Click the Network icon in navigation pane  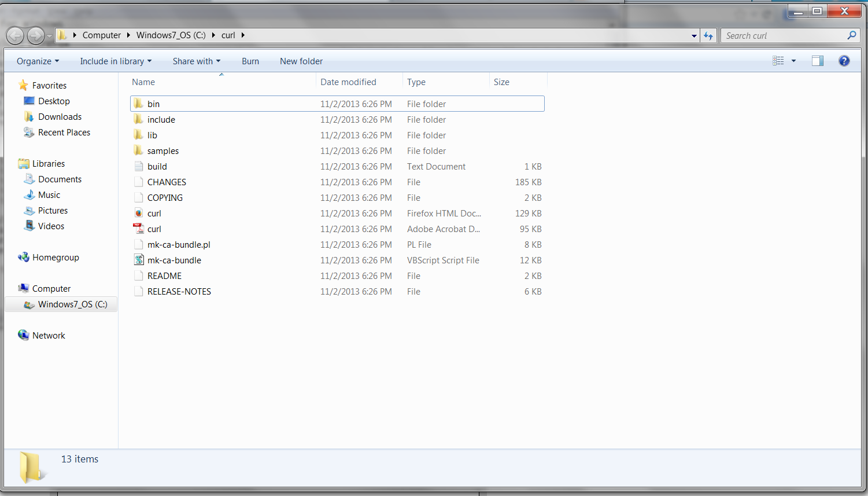tap(23, 335)
